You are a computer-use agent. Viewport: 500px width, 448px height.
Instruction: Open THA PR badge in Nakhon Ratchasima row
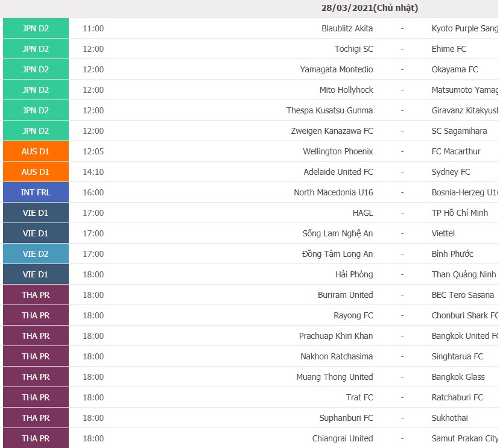click(36, 356)
